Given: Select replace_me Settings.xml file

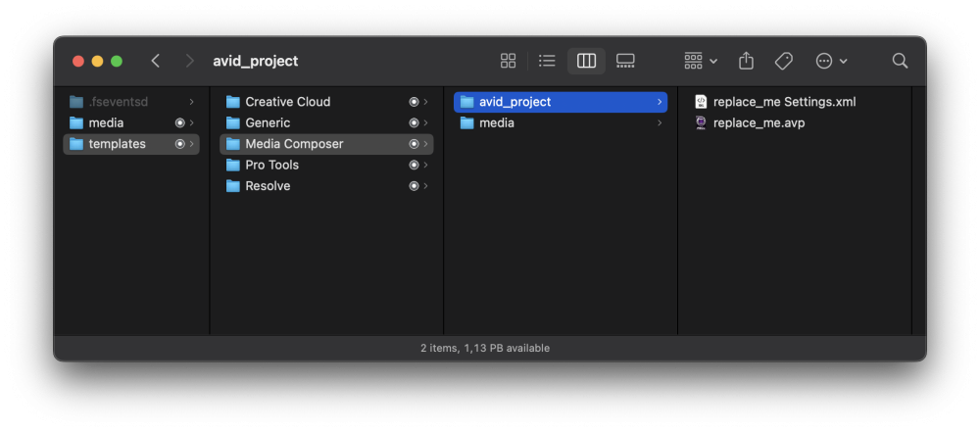Looking at the screenshot, I should point(784,102).
